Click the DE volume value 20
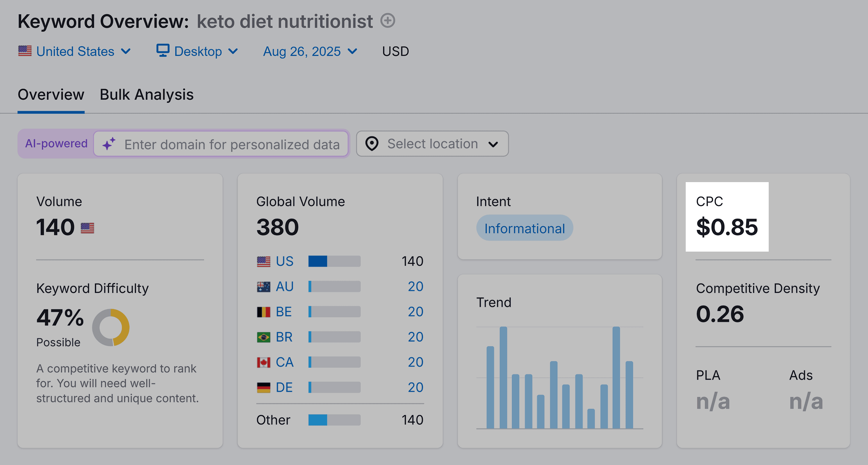Viewport: 868px width, 465px height. (x=415, y=387)
